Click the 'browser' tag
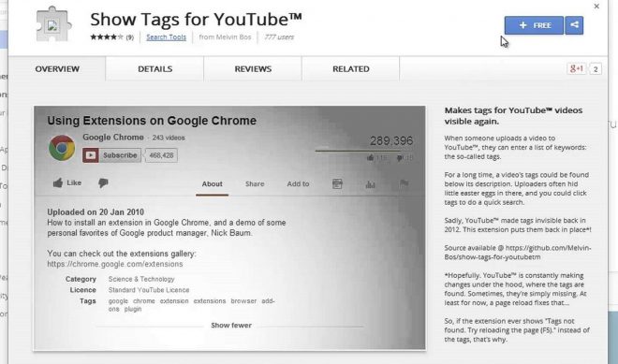This screenshot has height=364, width=618. pos(243,301)
